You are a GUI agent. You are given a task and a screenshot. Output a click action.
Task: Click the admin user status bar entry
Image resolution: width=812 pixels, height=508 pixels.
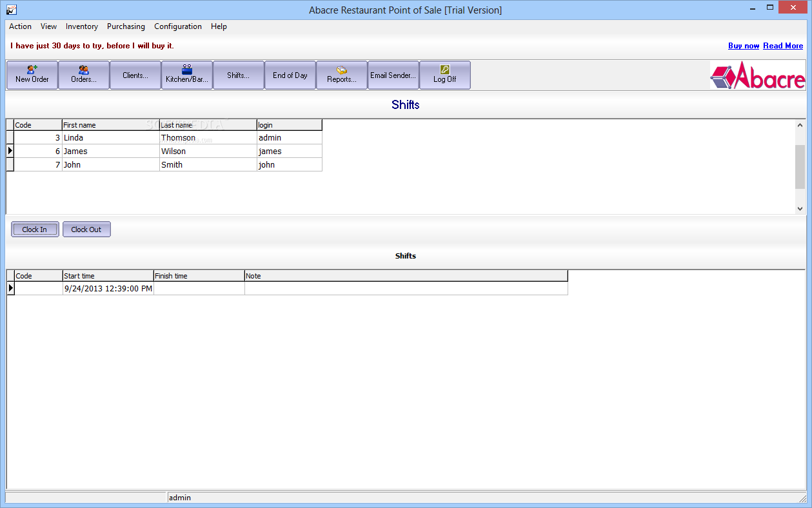click(180, 498)
